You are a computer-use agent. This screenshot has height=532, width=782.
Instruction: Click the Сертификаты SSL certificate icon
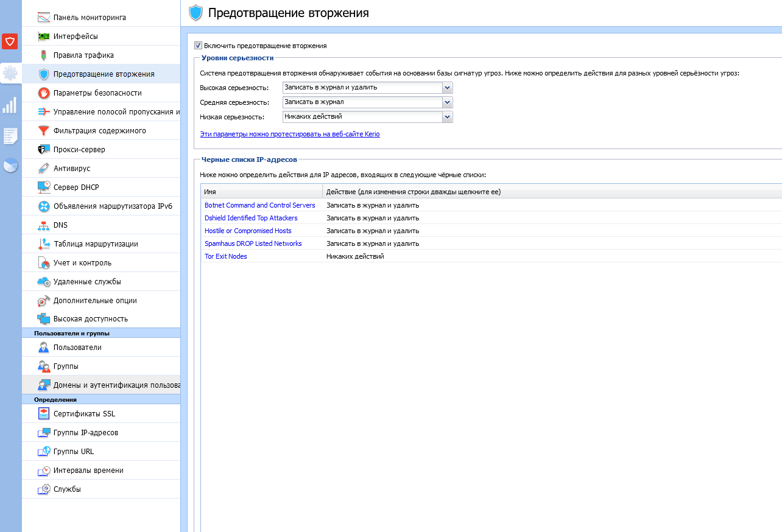point(44,413)
